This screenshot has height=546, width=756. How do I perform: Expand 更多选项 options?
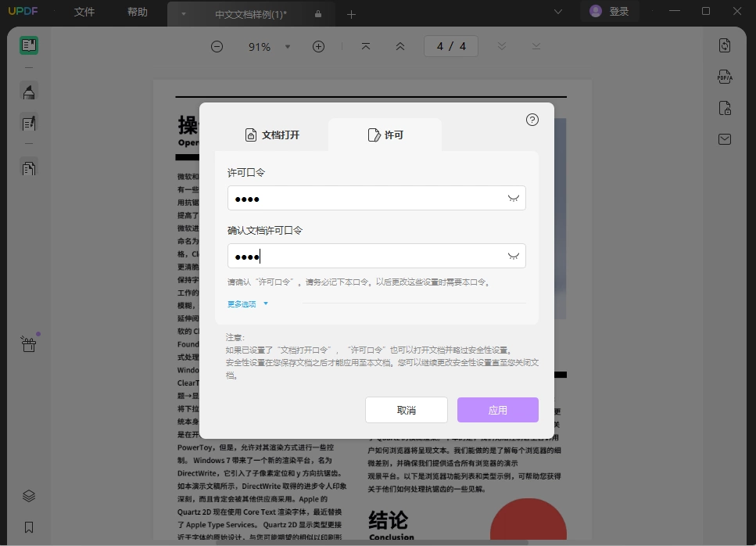247,304
